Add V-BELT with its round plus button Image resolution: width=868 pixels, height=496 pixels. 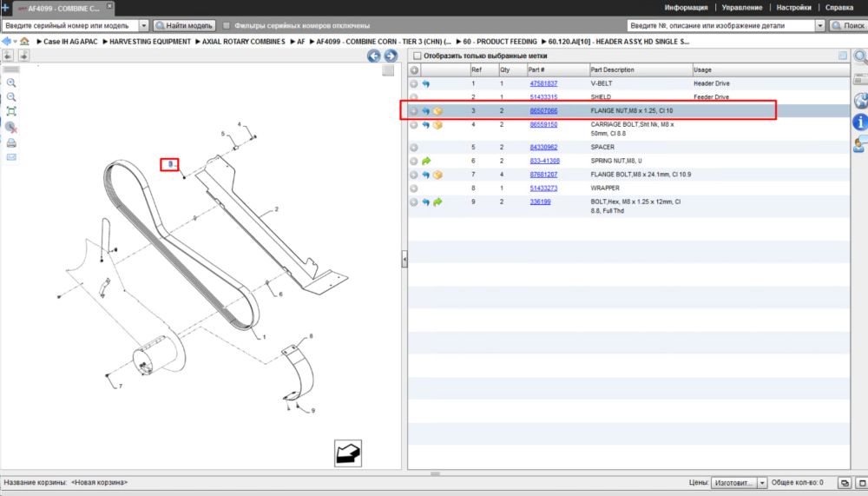click(x=413, y=83)
